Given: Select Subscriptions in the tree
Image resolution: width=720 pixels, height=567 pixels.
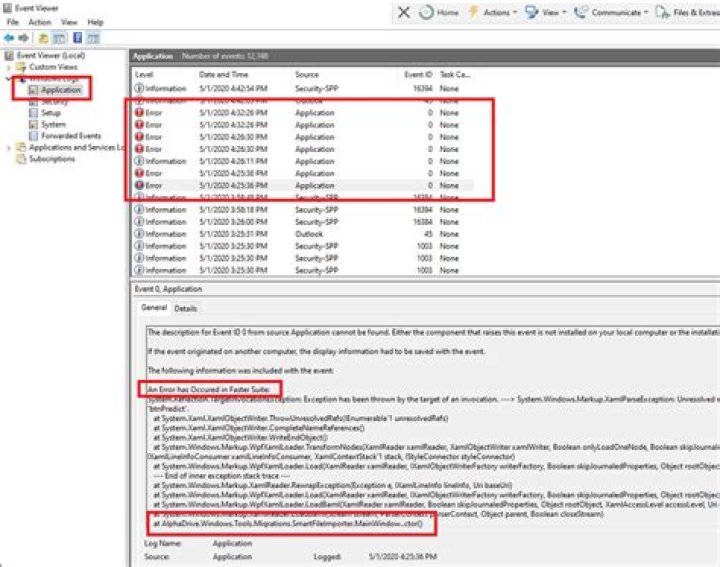Looking at the screenshot, I should coord(45,159).
